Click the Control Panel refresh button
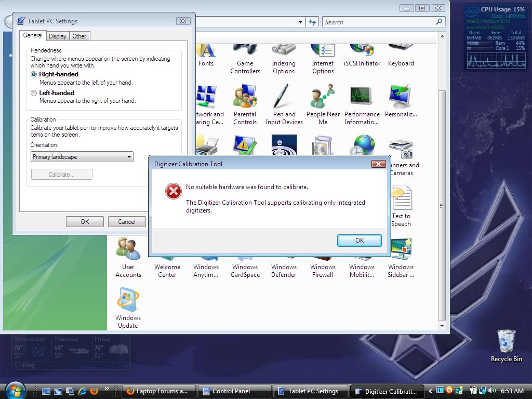 (x=312, y=22)
